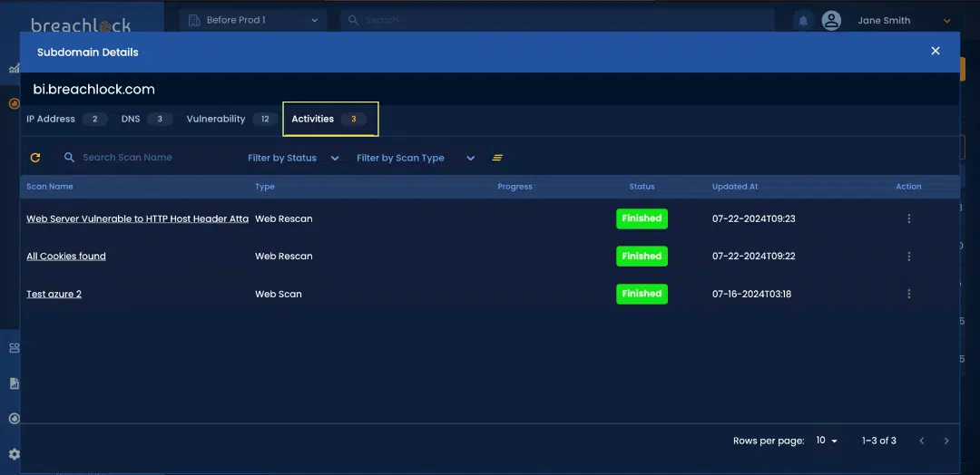Click Web Scan type in Test azure 2 row
Image resolution: width=980 pixels, height=475 pixels.
tap(279, 294)
